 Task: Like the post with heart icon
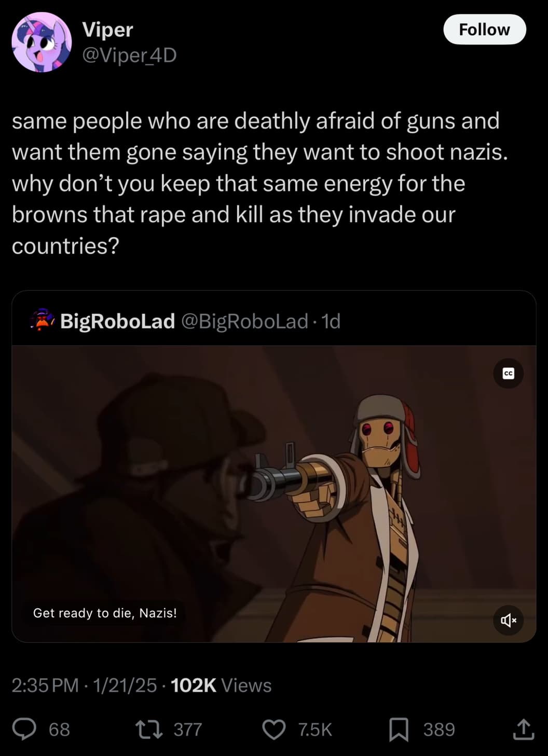pos(274,729)
